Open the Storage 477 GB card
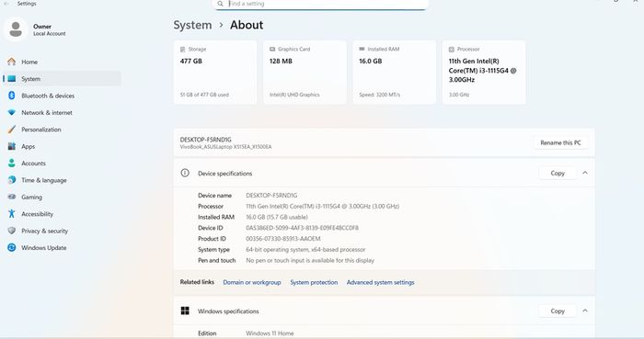The image size is (644, 339). point(215,73)
